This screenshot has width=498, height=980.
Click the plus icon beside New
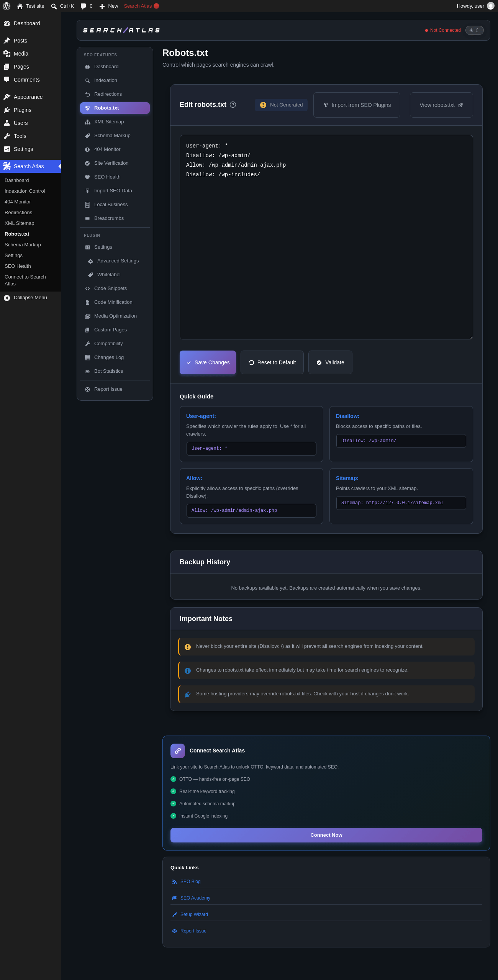pyautogui.click(x=102, y=6)
